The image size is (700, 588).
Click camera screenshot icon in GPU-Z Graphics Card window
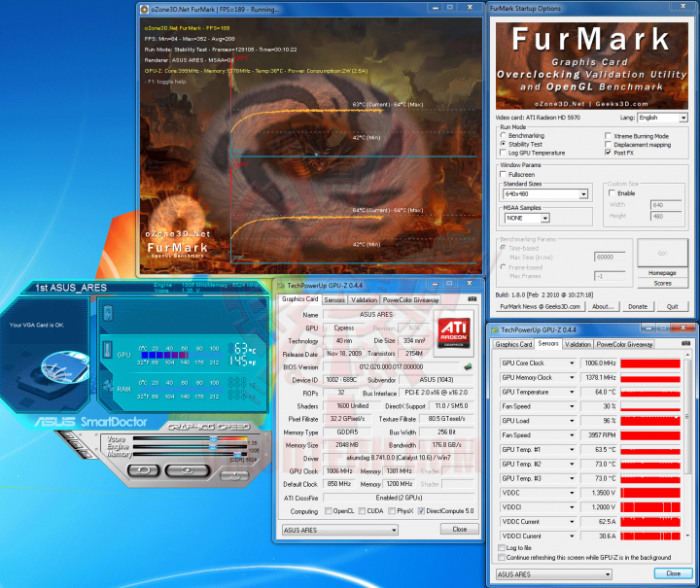point(472,299)
